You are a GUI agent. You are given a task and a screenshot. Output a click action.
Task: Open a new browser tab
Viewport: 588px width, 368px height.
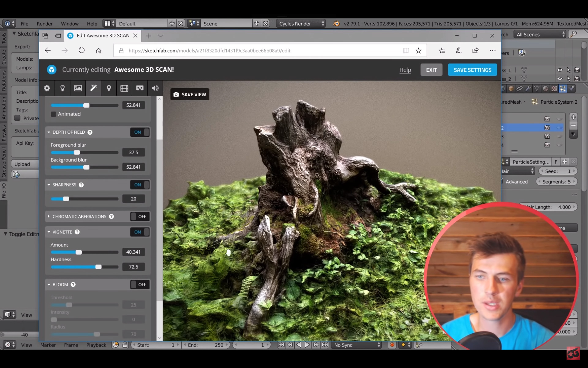148,36
